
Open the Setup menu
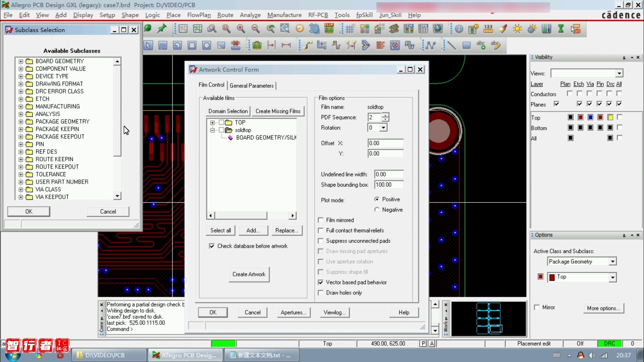pyautogui.click(x=107, y=15)
